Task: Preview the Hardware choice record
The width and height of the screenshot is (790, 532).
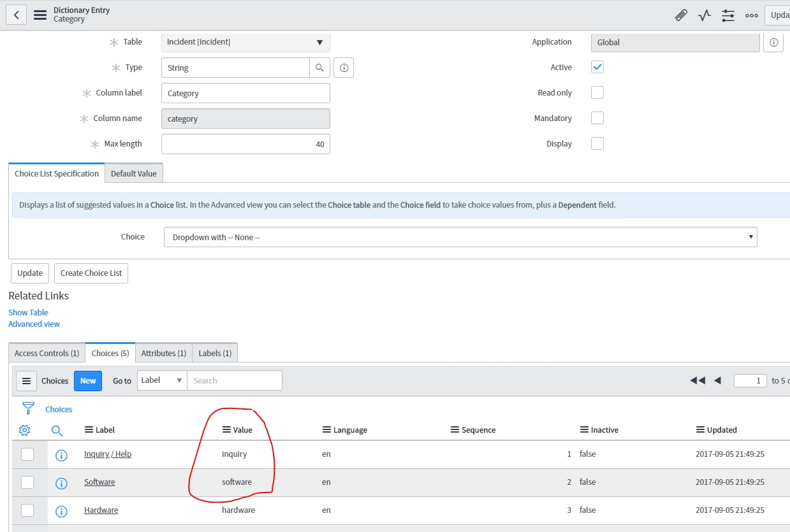Action: [61, 511]
